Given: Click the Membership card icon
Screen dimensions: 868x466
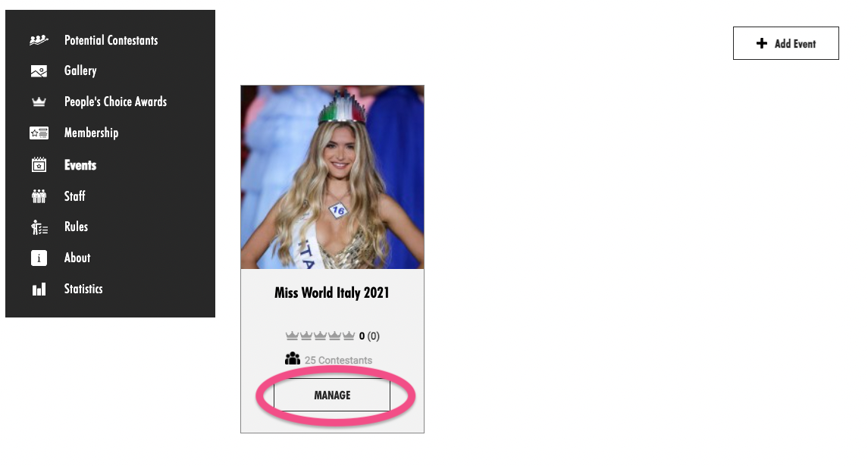Looking at the screenshot, I should point(39,133).
